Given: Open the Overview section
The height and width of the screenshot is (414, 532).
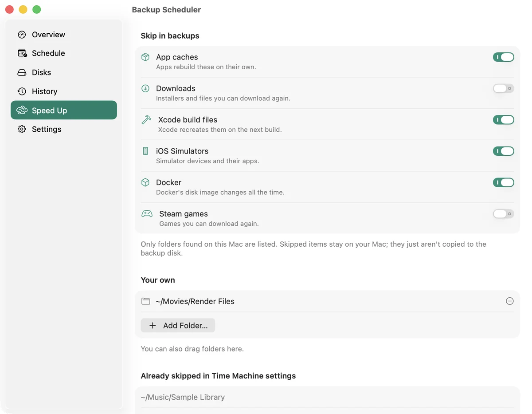Looking at the screenshot, I should point(64,35).
